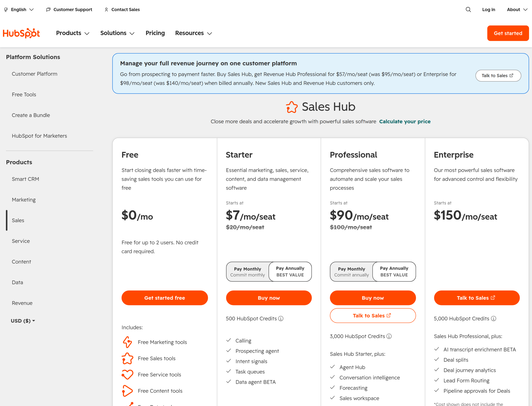Click the Professional plan heading
532x406 pixels.
tap(353, 155)
